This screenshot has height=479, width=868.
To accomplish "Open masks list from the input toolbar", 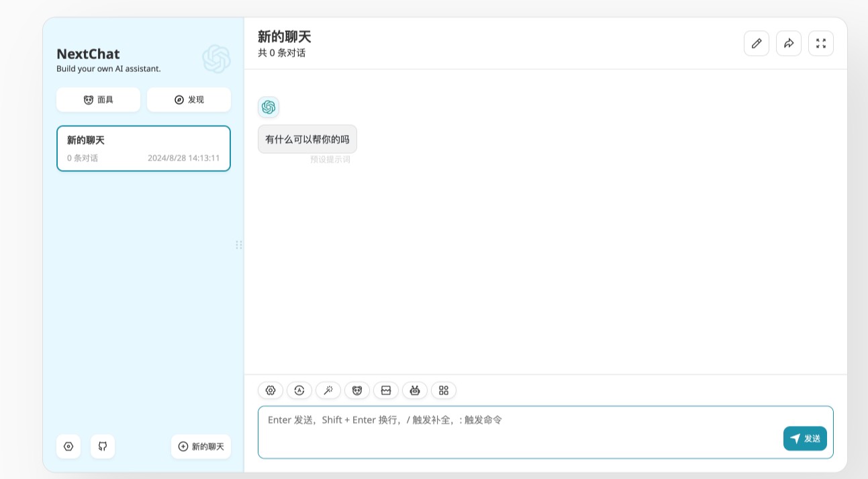I will pos(357,390).
